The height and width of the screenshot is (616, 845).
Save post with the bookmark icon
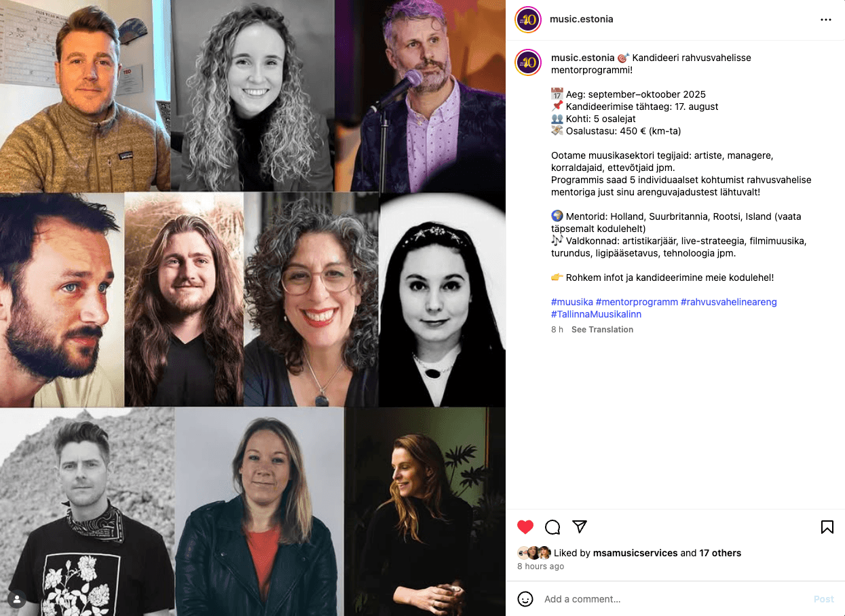tap(827, 527)
